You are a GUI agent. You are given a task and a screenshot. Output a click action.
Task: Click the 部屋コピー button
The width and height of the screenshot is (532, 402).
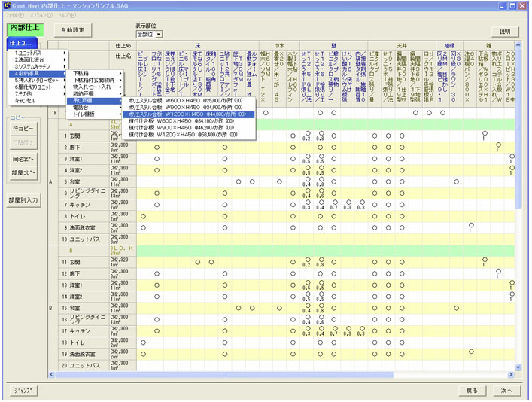coord(24,173)
